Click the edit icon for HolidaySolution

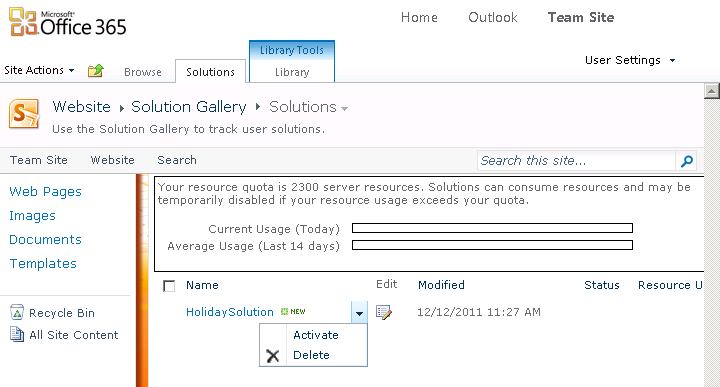tap(383, 312)
